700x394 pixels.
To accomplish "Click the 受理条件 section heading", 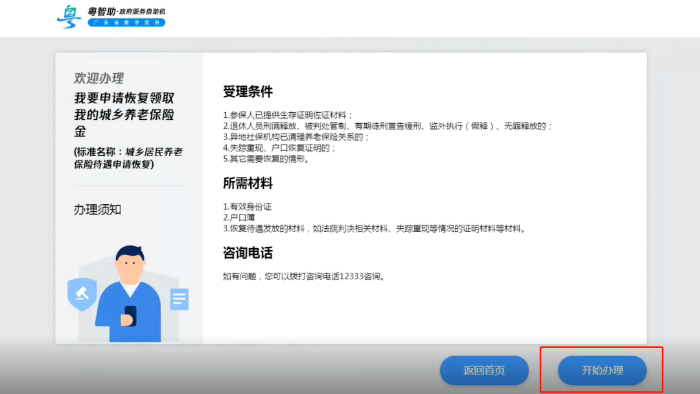I will [248, 92].
